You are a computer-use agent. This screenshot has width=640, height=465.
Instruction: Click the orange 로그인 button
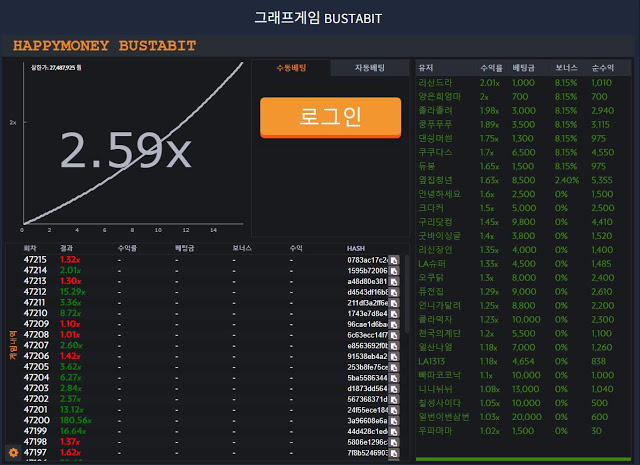330,117
